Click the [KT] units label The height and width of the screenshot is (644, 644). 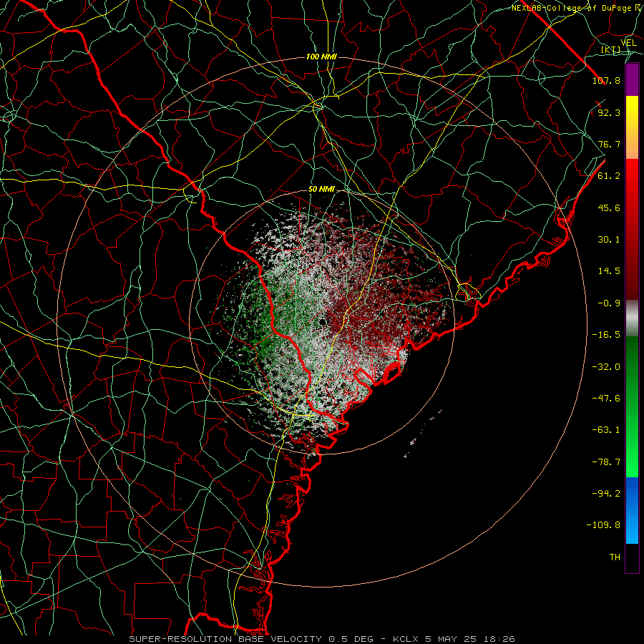click(x=610, y=49)
